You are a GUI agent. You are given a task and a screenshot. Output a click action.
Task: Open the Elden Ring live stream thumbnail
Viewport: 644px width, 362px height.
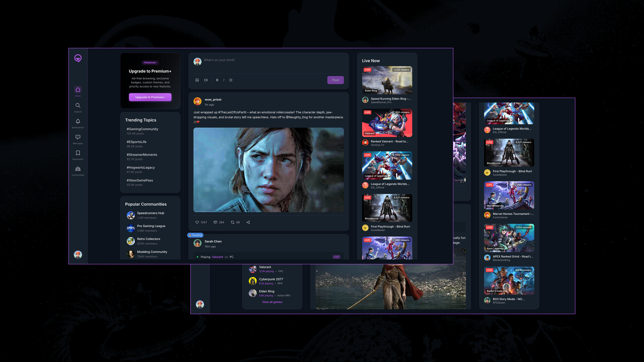387,80
